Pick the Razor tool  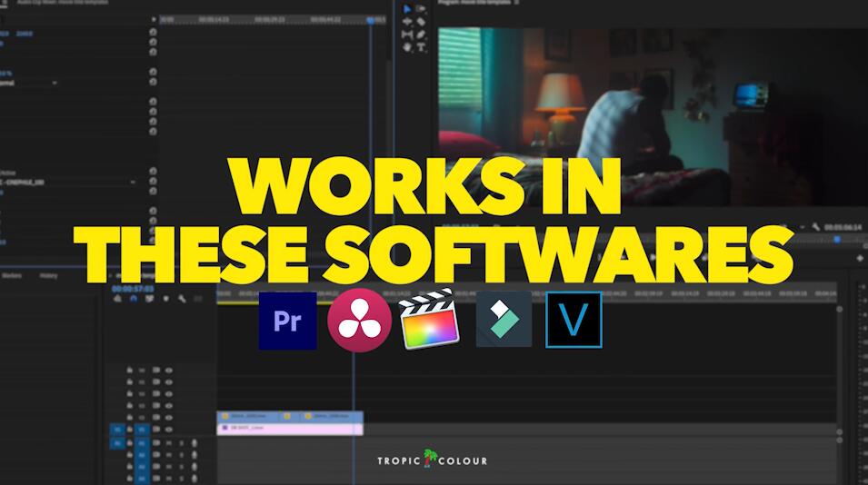pos(422,22)
